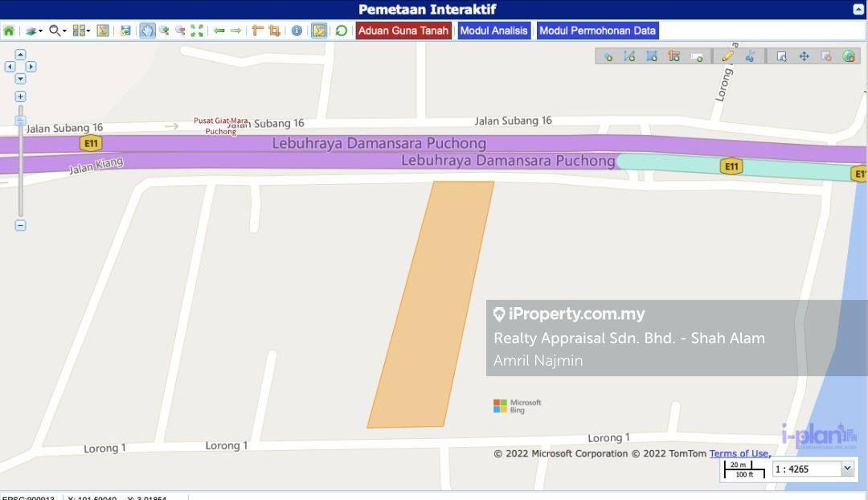Image resolution: width=868 pixels, height=500 pixels.
Task: Click the draw polygon tool icon
Action: [652, 55]
